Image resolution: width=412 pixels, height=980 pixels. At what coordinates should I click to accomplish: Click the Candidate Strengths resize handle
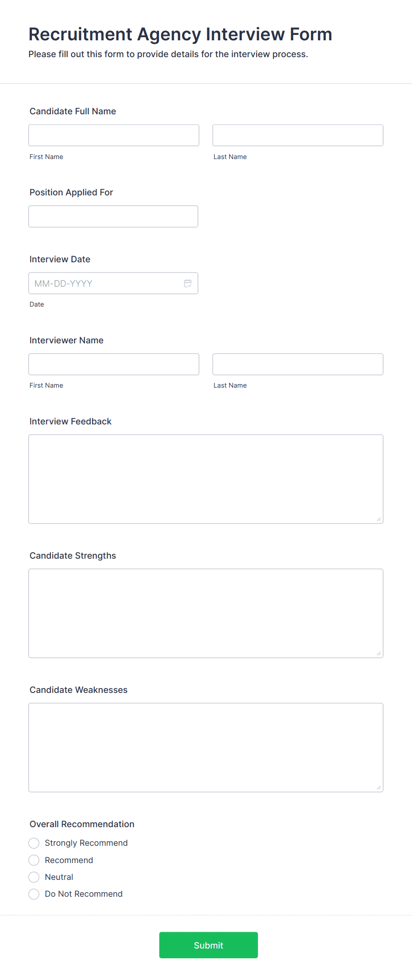point(379,653)
